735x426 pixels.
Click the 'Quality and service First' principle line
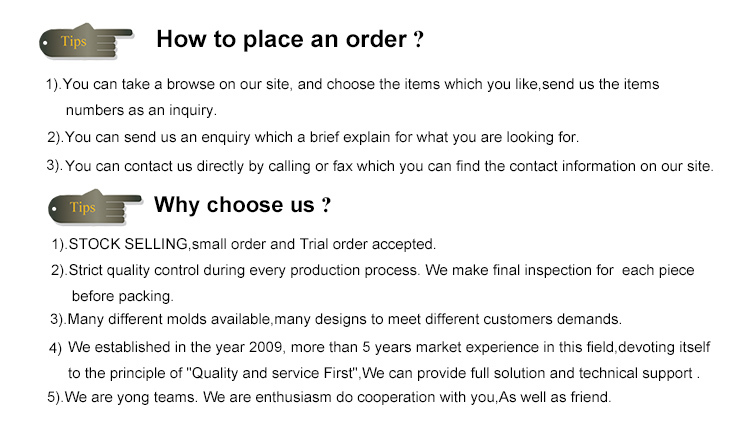(x=384, y=374)
